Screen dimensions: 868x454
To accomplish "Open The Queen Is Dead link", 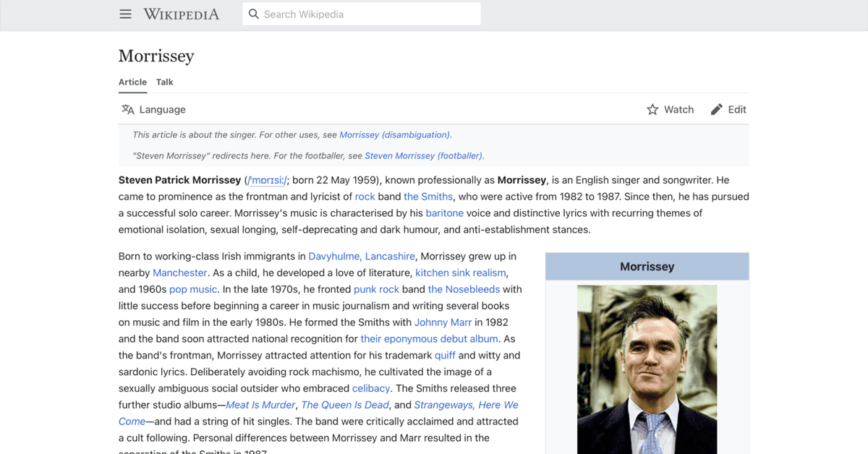I will [345, 406].
